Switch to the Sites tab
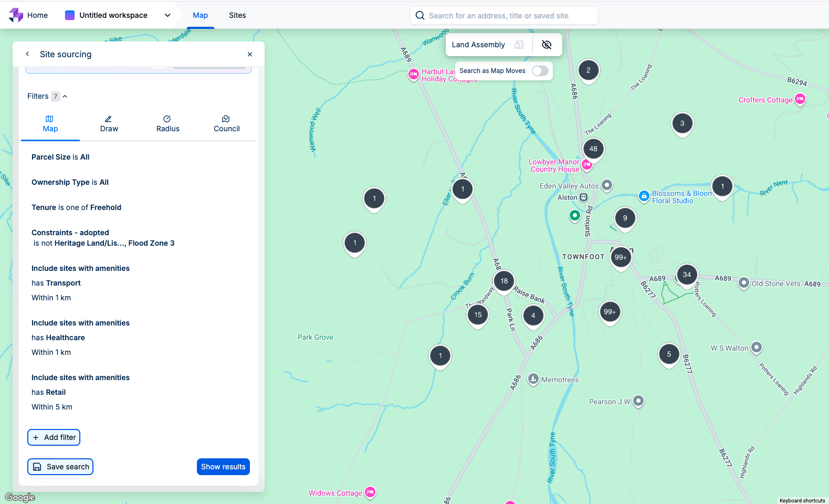 click(237, 15)
